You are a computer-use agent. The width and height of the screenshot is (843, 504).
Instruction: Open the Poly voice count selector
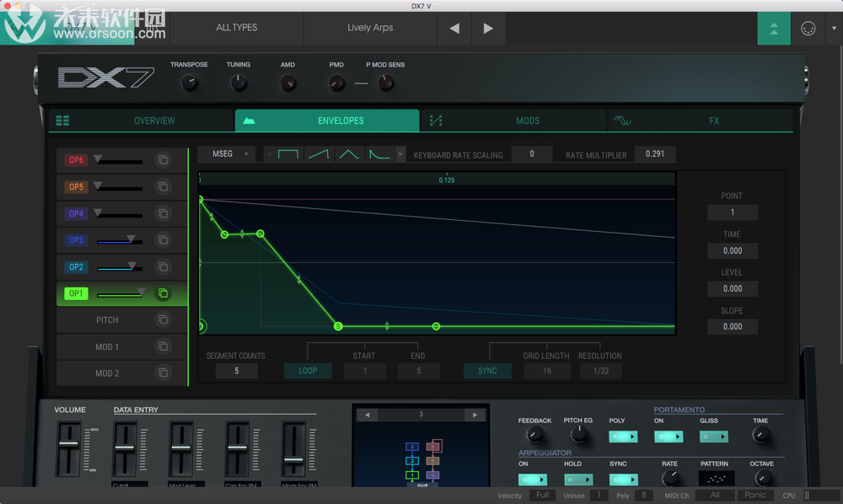pos(643,495)
